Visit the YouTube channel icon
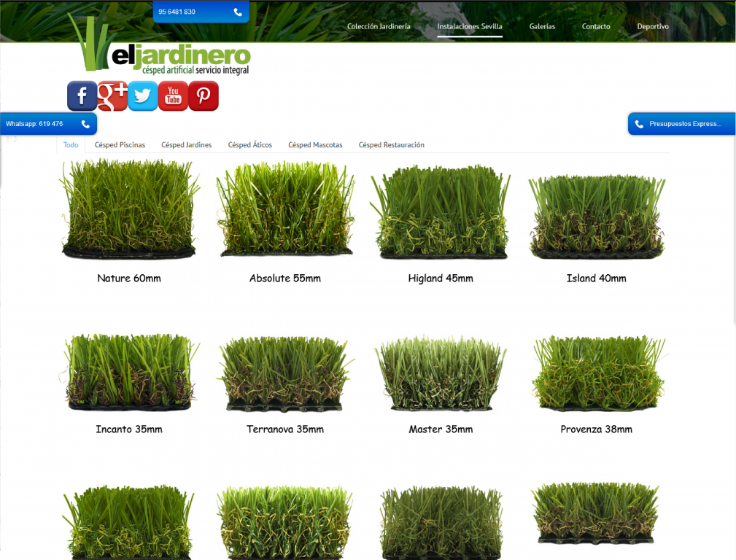Image resolution: width=736 pixels, height=560 pixels. click(x=173, y=96)
